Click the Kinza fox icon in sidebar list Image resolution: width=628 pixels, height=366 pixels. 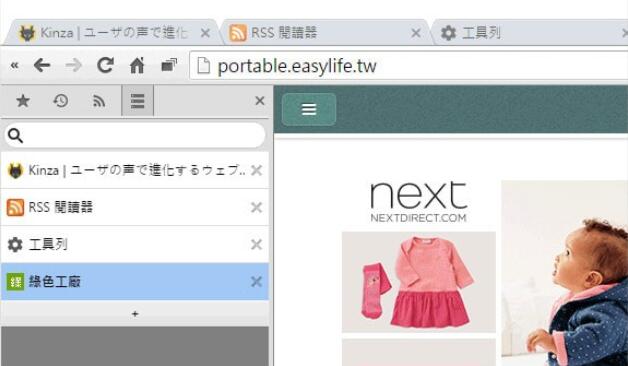[x=15, y=171]
